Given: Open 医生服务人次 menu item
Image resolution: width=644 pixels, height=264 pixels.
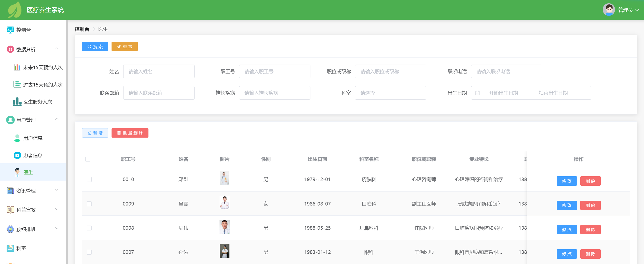Looking at the screenshot, I should click(x=33, y=102).
